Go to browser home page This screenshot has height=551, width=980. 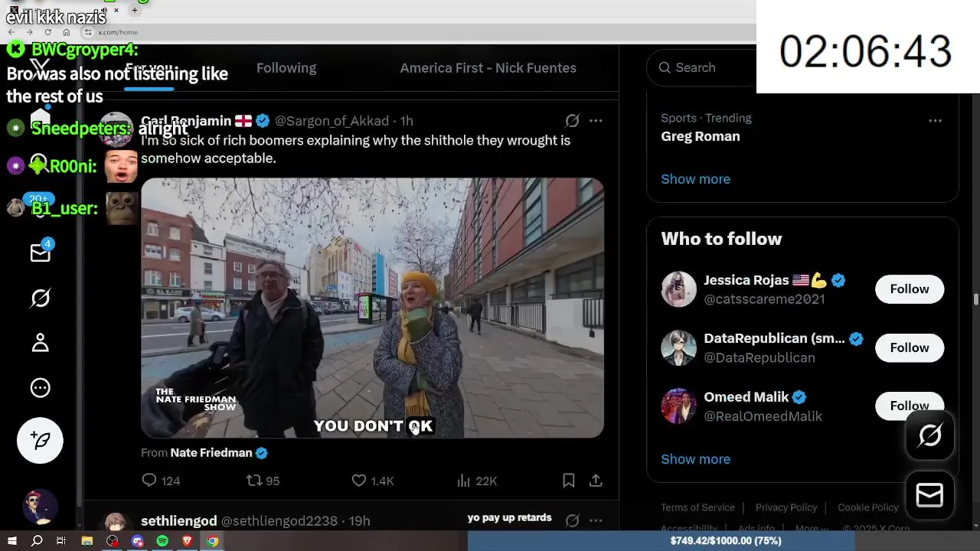(x=67, y=32)
